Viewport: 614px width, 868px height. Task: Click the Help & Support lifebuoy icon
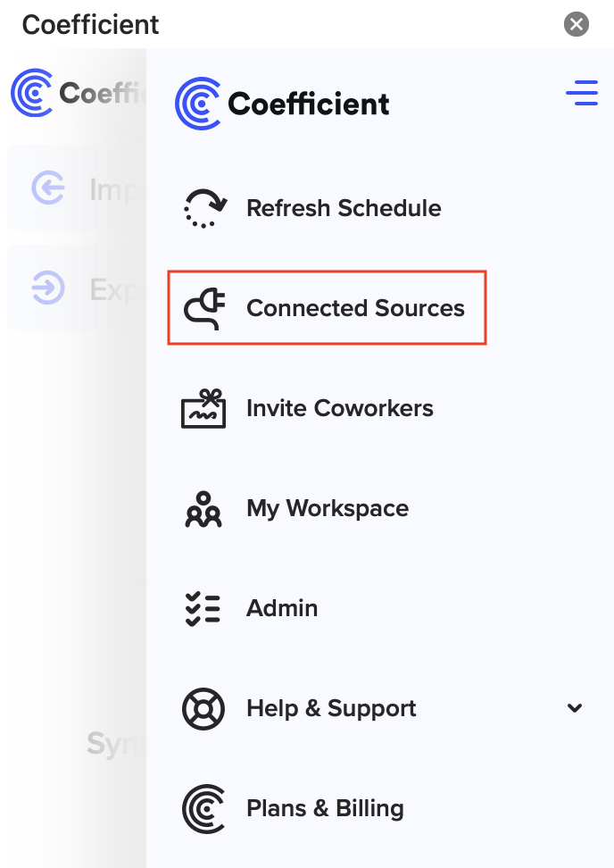203,709
